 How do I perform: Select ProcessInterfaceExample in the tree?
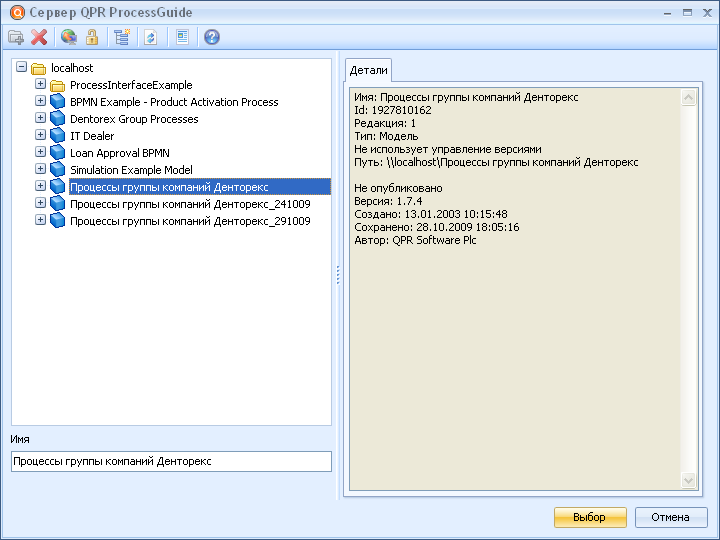[x=131, y=85]
